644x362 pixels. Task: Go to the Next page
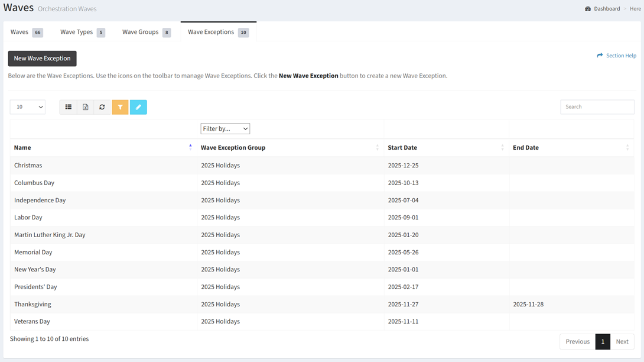point(622,341)
